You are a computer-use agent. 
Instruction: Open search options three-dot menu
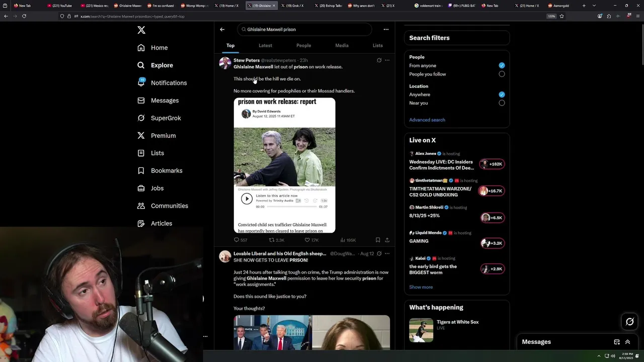point(386,29)
